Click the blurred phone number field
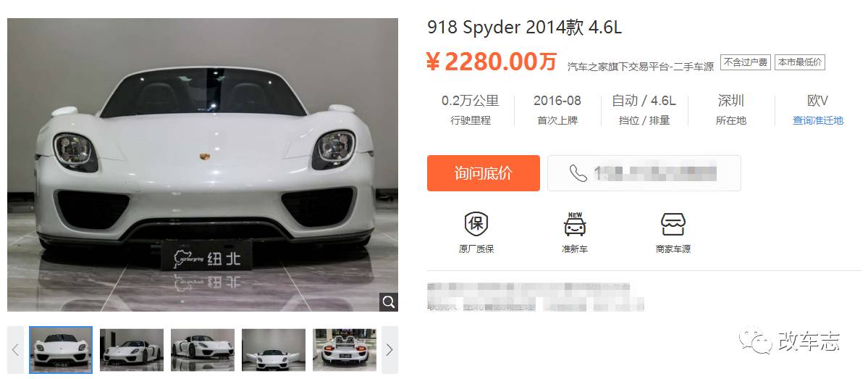Viewport: 868px width, 379px height. [x=644, y=173]
